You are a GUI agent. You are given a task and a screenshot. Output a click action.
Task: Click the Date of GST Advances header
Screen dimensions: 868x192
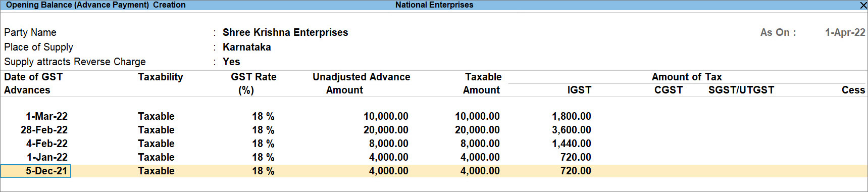33,83
